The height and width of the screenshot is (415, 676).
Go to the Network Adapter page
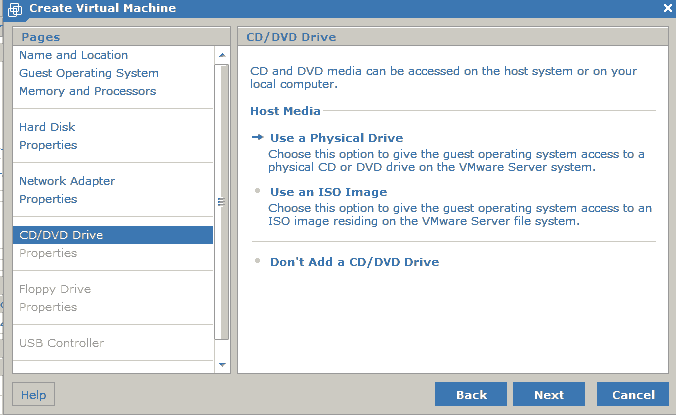[x=67, y=181]
